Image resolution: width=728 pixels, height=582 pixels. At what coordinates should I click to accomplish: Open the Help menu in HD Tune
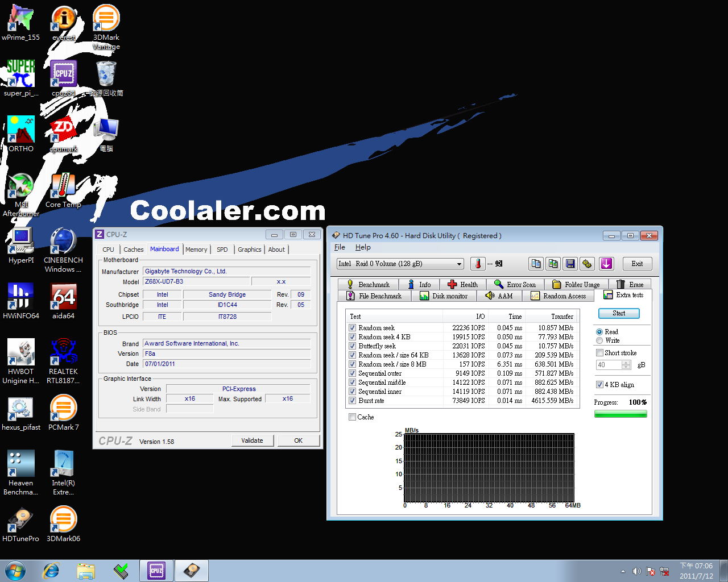pos(363,247)
